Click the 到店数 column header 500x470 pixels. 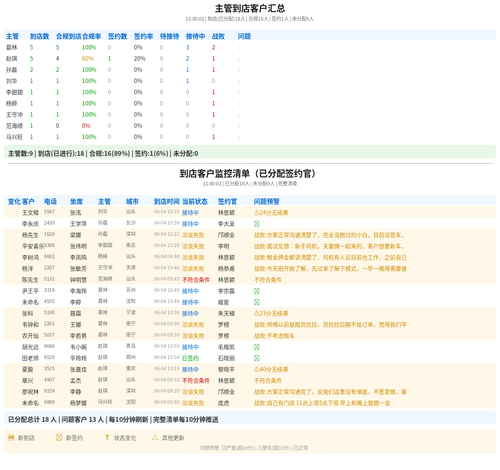pyautogui.click(x=39, y=36)
